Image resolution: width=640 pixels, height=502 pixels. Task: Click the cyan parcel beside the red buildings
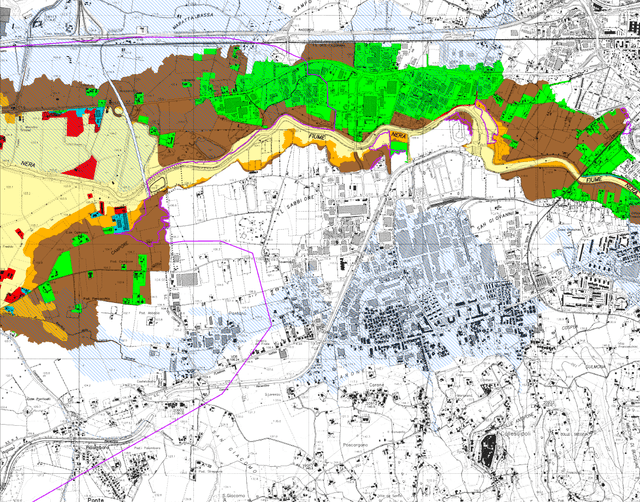point(120,217)
